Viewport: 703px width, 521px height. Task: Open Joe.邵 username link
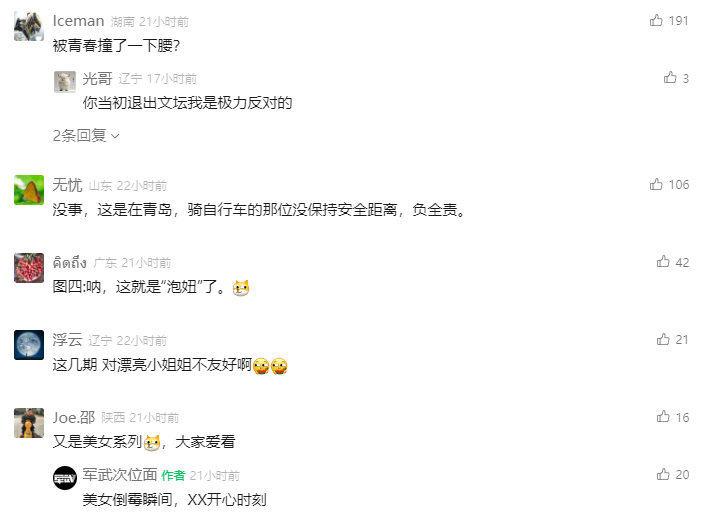click(74, 417)
